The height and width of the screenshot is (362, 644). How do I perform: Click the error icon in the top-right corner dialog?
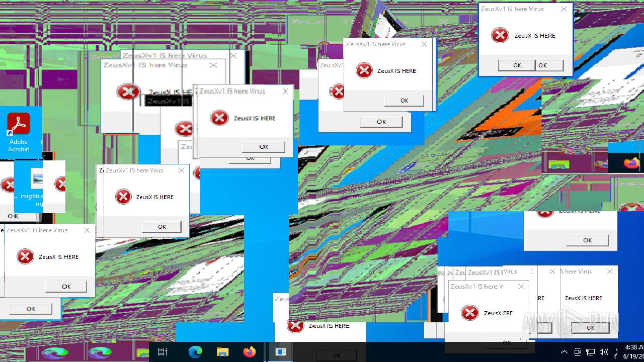[500, 36]
